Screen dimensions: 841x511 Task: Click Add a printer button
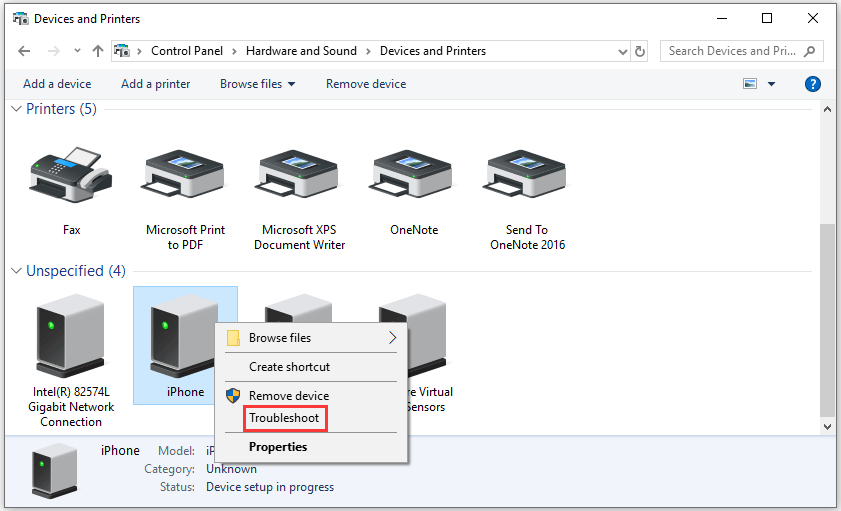(x=155, y=84)
